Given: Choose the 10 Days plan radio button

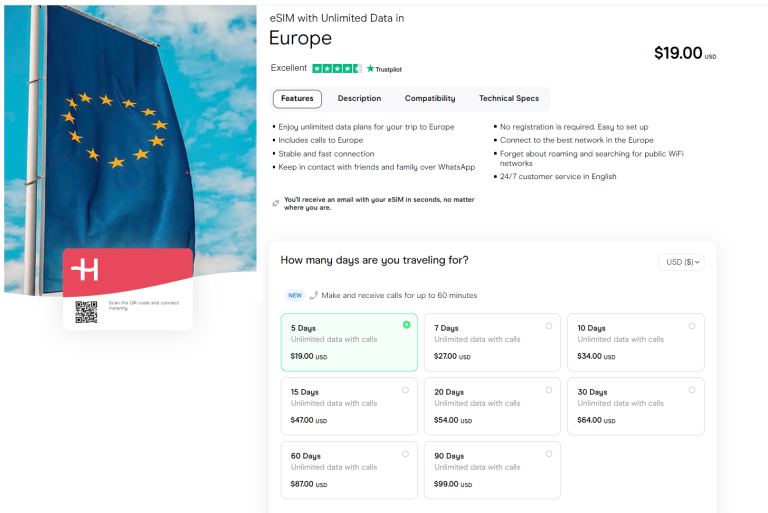Looking at the screenshot, I should click(x=692, y=326).
